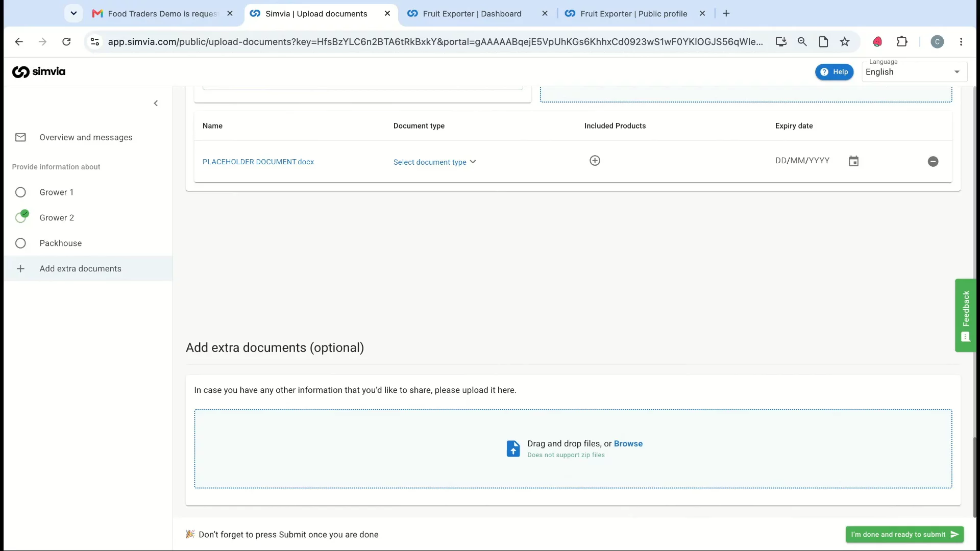Open the expiry date calendar picker

[x=853, y=161]
